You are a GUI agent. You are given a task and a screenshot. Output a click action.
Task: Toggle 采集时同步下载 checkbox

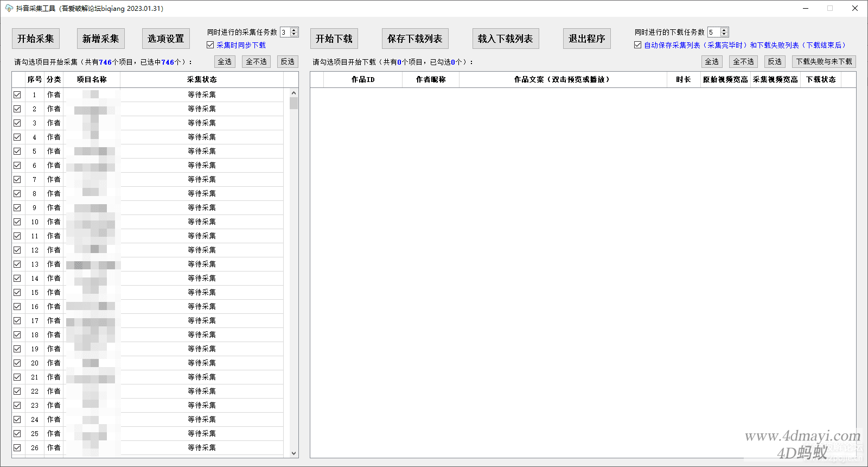pyautogui.click(x=210, y=45)
